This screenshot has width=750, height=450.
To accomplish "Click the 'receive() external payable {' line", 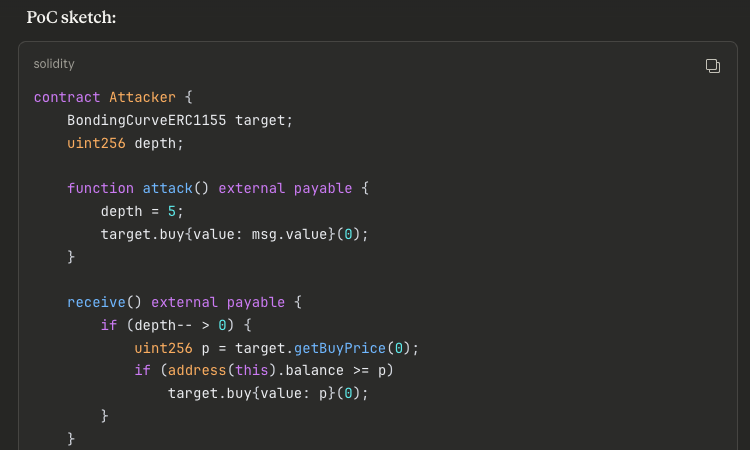I will pos(185,302).
